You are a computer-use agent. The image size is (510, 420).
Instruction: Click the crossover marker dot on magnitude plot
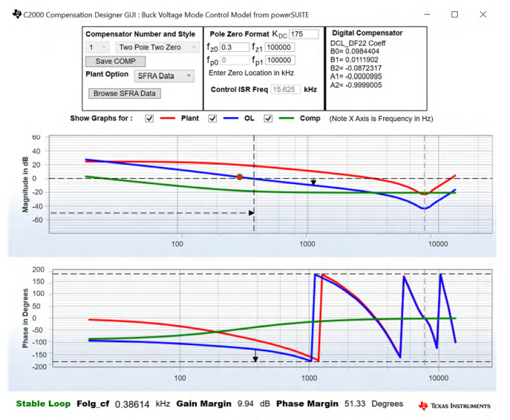pyautogui.click(x=240, y=177)
